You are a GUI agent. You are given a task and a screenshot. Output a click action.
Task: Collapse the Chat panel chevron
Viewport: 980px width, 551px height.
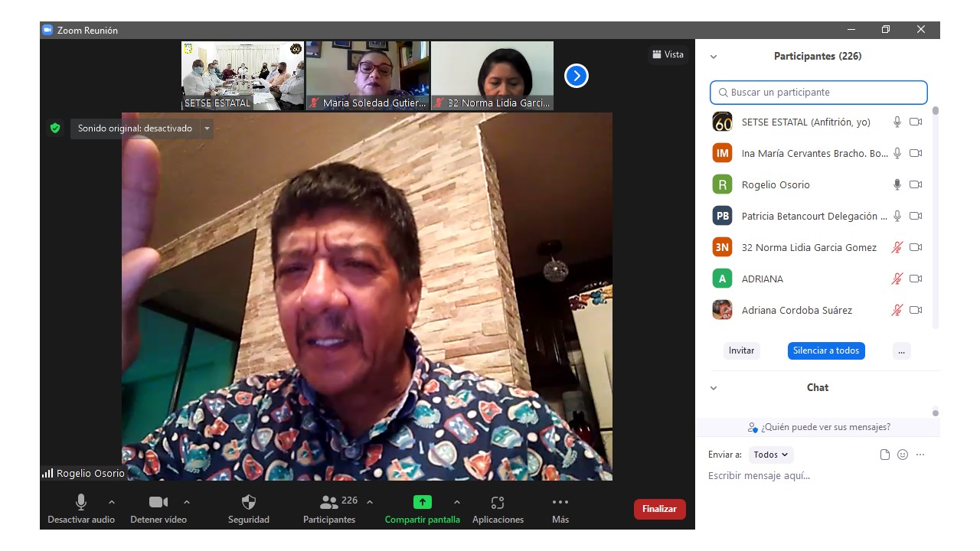point(714,388)
